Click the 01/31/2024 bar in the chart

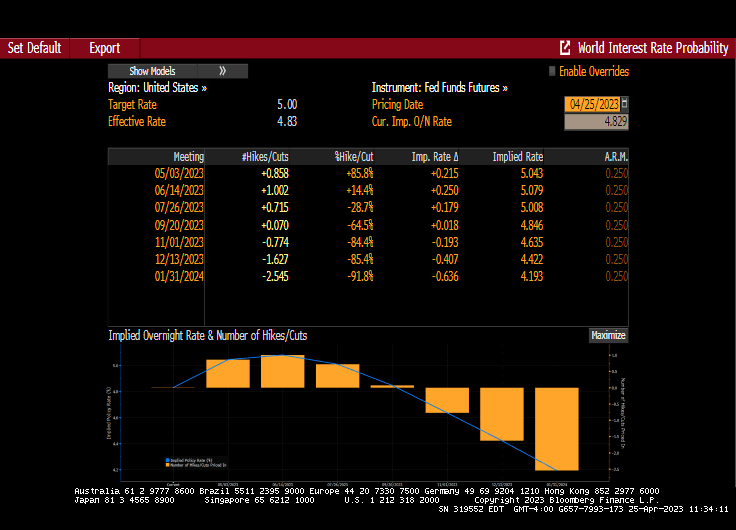click(556, 428)
